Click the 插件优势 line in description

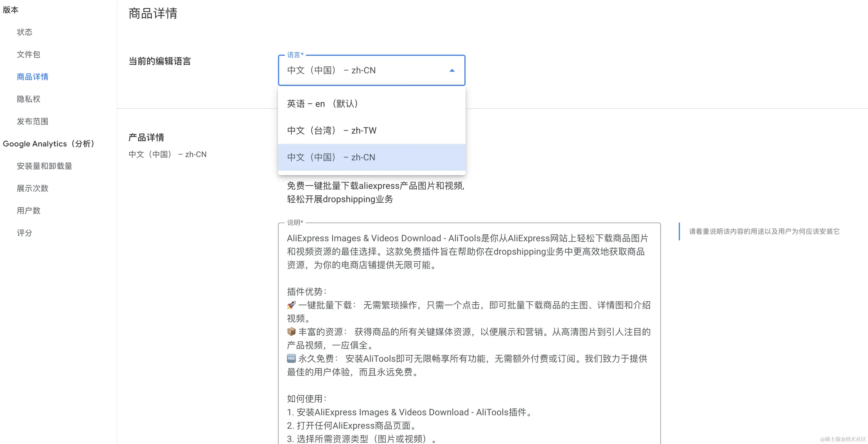point(307,291)
